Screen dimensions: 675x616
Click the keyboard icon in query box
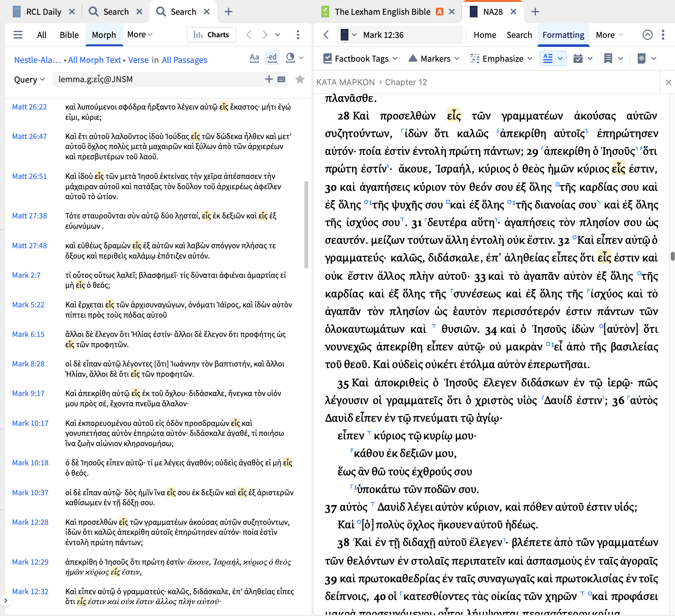(x=282, y=79)
